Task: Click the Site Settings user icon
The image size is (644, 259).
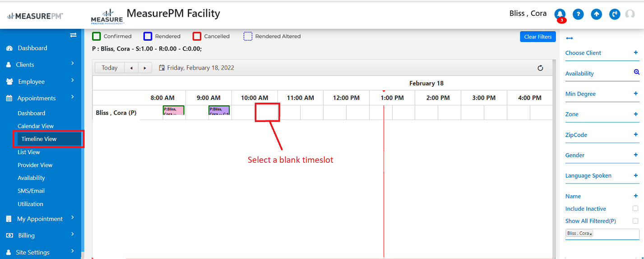Action: tap(9, 252)
